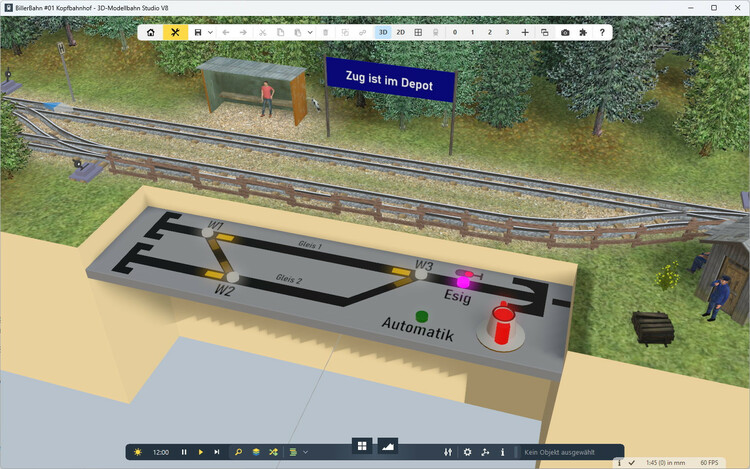Take a screenshot with the camera icon

[x=565, y=33]
